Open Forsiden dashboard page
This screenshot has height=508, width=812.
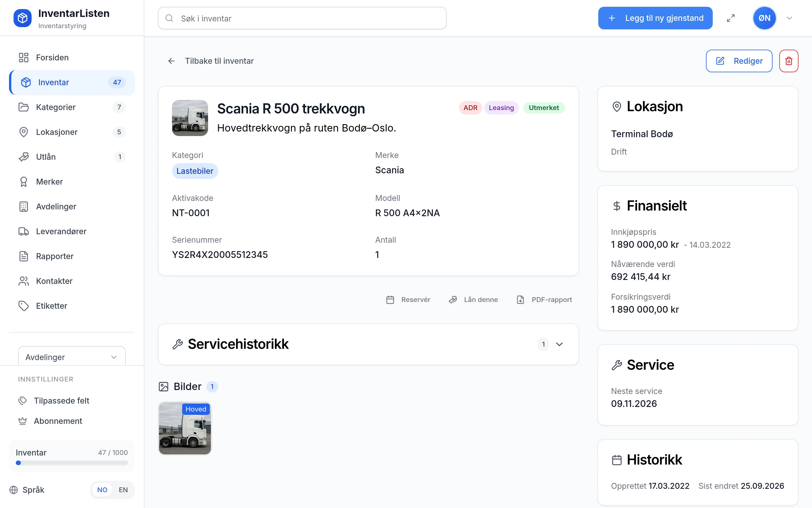point(72,58)
